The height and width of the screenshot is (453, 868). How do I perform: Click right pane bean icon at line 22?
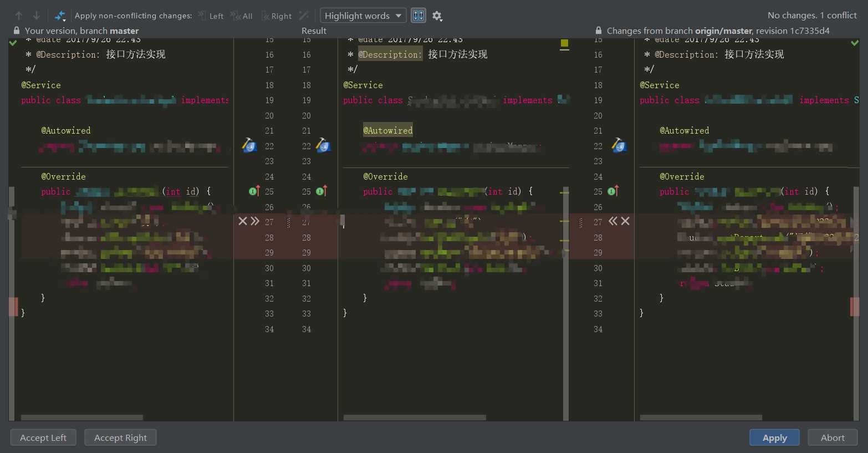pyautogui.click(x=619, y=145)
